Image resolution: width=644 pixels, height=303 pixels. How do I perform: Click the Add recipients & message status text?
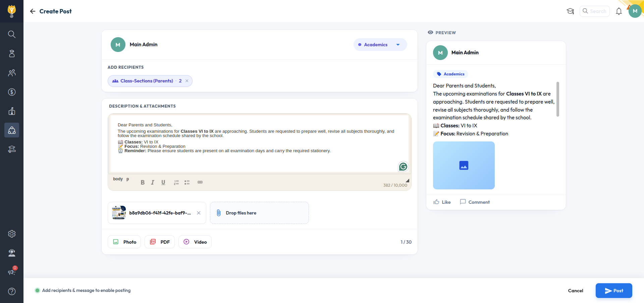(x=86, y=291)
